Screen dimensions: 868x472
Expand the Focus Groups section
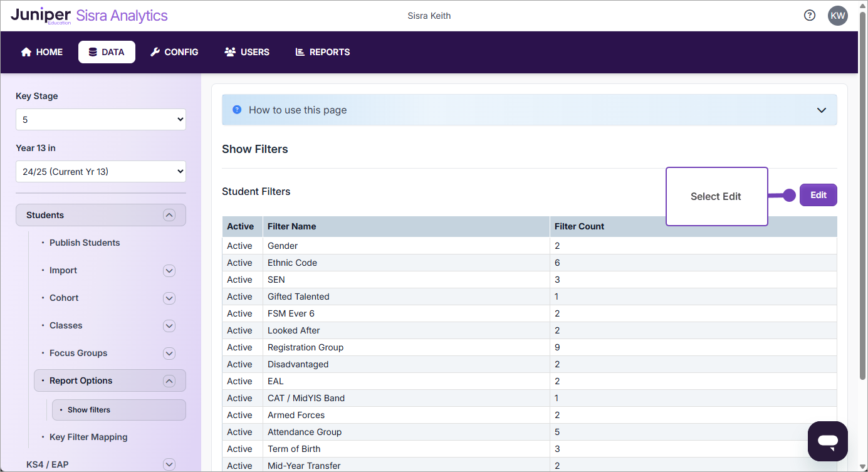point(169,353)
